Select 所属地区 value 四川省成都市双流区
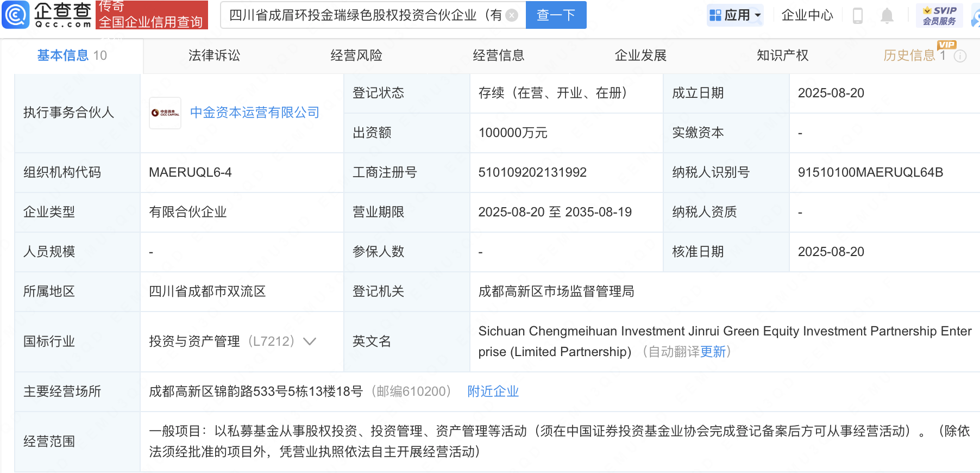The height and width of the screenshot is (473, 980). coord(208,291)
